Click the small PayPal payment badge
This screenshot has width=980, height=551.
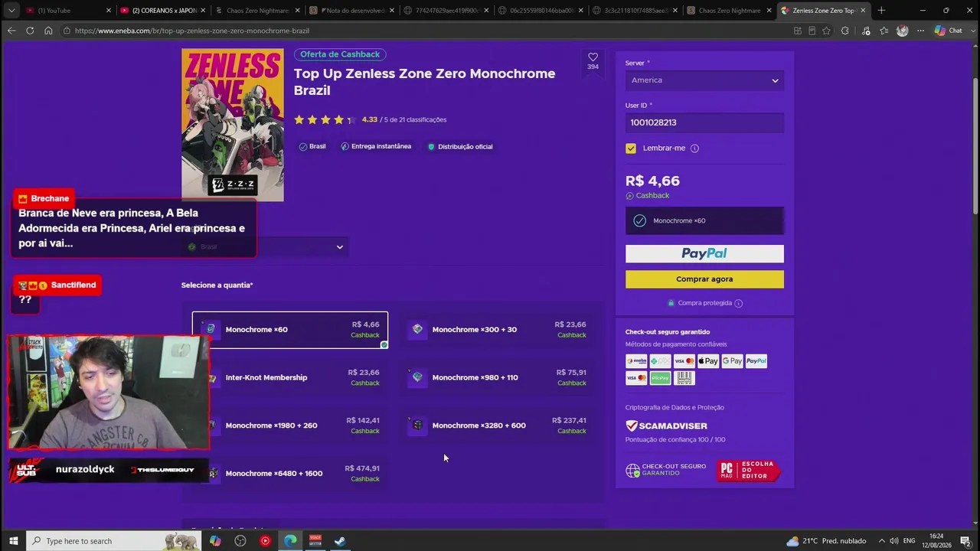click(x=756, y=361)
